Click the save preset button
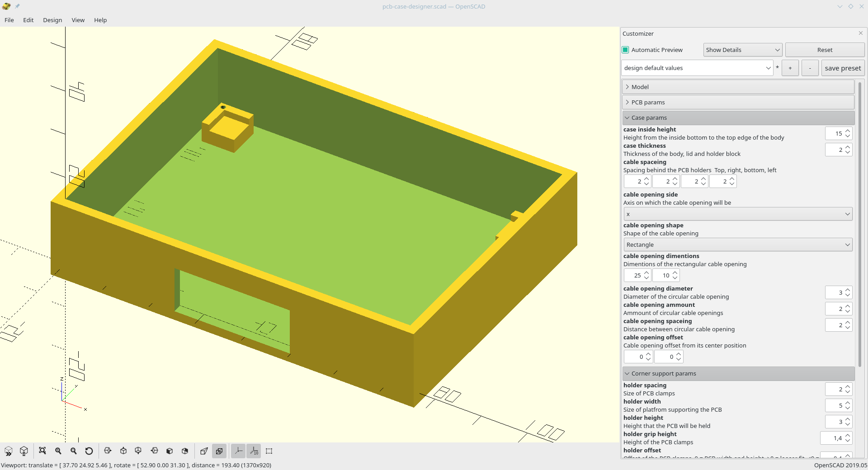868x470 pixels. point(843,68)
